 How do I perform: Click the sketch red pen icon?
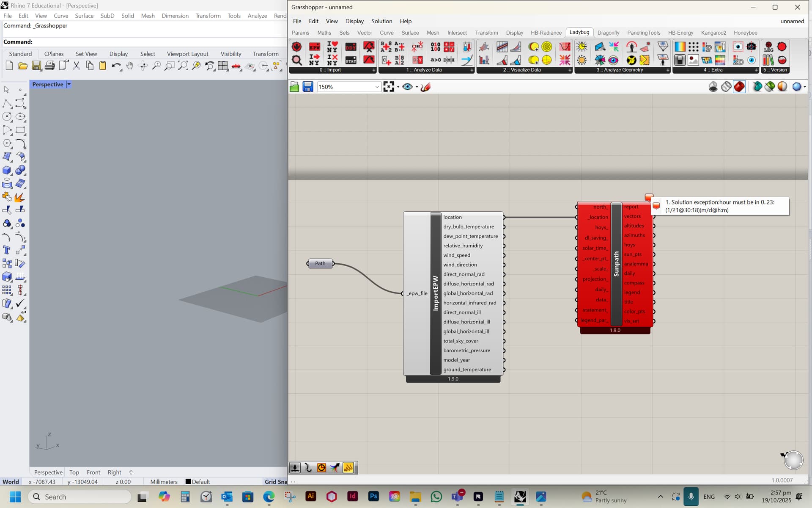[x=425, y=87]
